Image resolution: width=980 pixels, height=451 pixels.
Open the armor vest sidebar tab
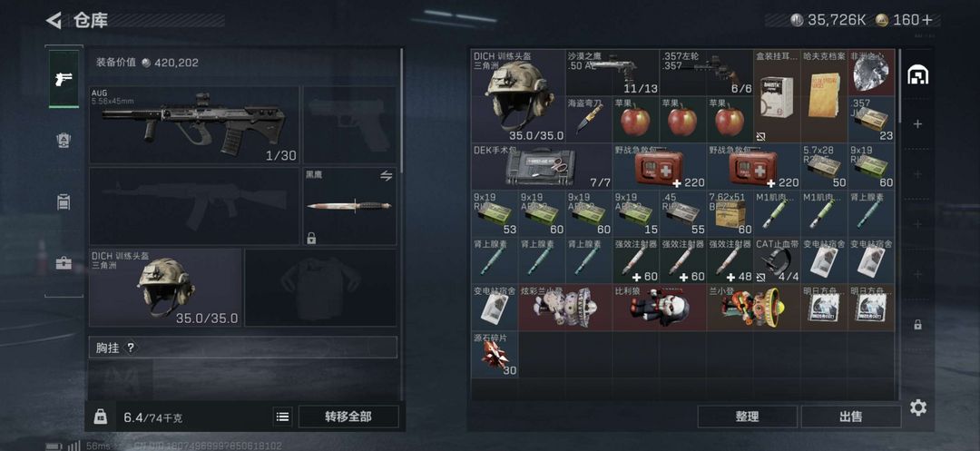(64, 141)
